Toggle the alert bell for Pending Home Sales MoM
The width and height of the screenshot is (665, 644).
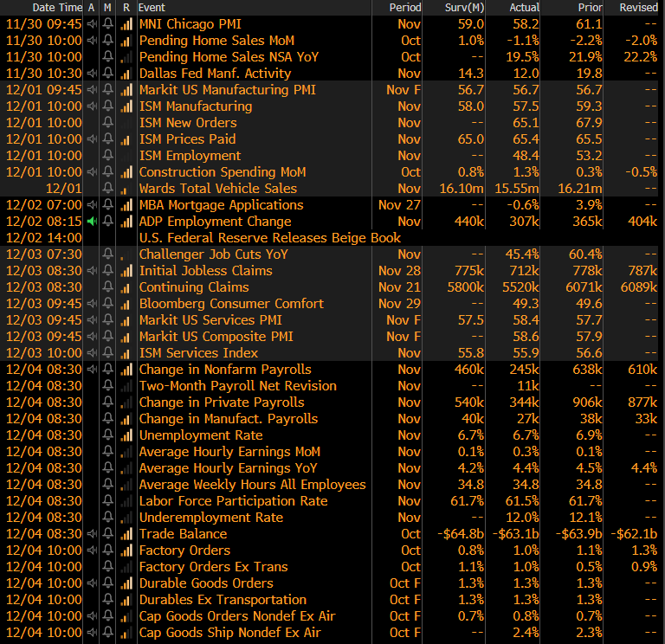(x=108, y=41)
